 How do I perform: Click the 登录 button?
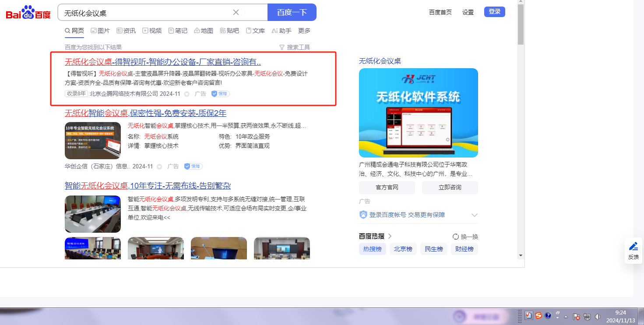coord(495,12)
